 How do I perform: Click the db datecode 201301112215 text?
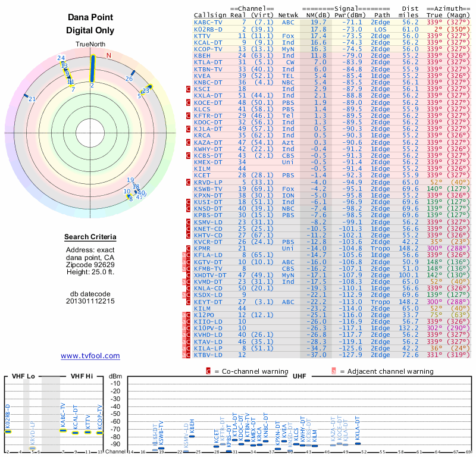point(90,298)
